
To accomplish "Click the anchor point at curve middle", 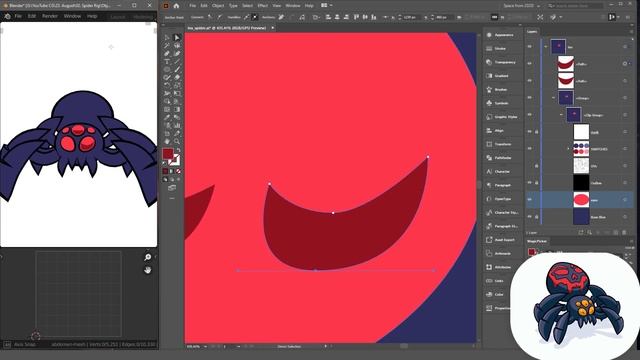I will (333, 213).
